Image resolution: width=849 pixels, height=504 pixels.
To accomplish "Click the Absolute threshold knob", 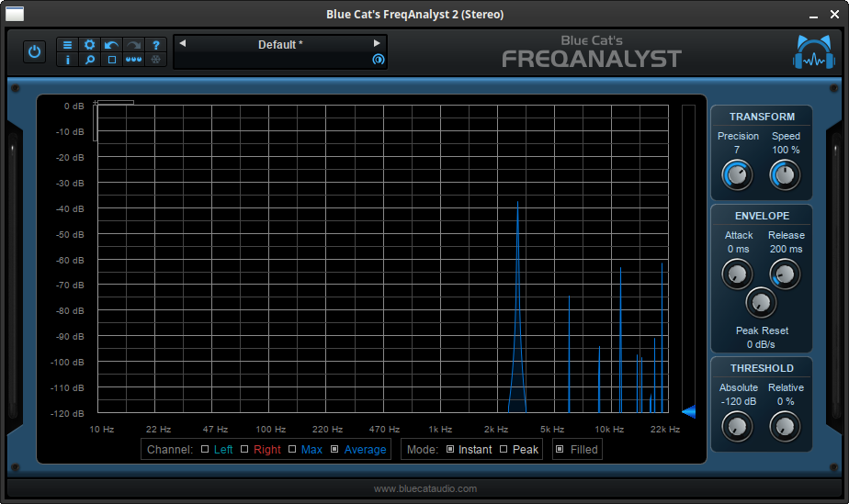I will (737, 425).
